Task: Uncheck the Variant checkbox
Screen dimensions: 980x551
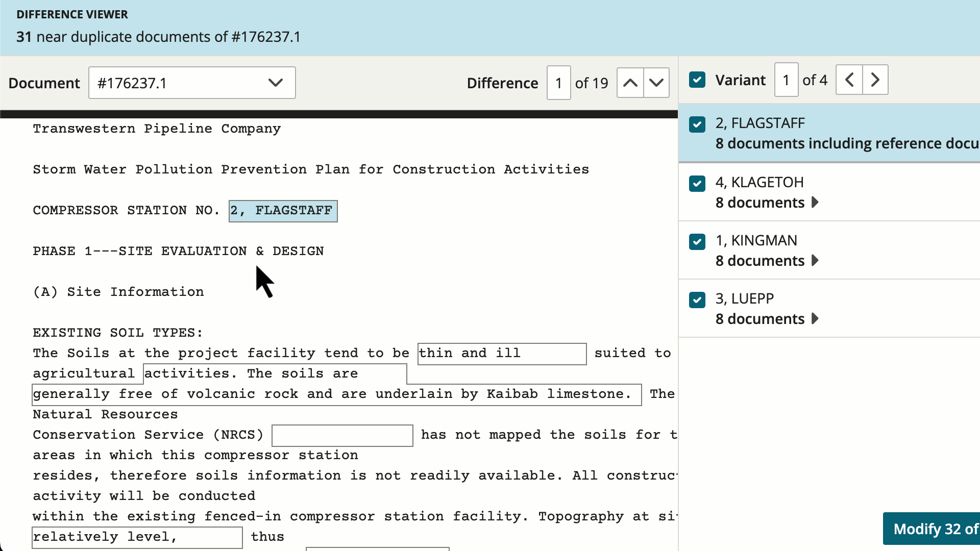Action: [x=697, y=80]
